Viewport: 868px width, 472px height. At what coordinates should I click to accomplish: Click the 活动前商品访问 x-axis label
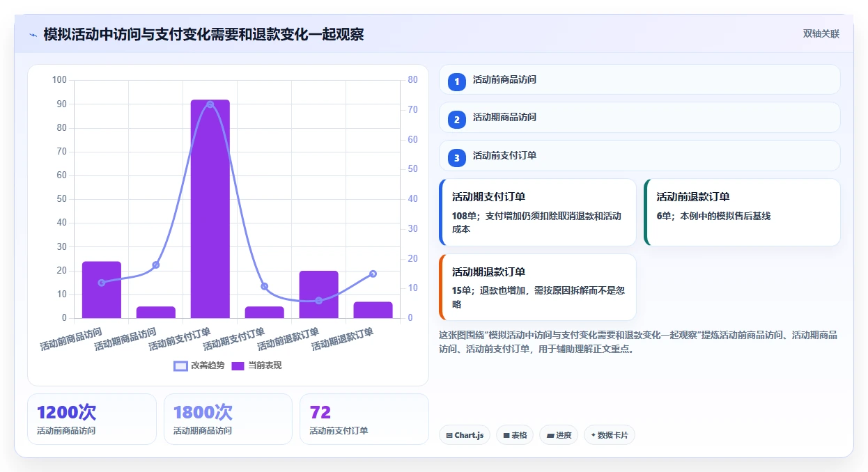[x=71, y=338]
